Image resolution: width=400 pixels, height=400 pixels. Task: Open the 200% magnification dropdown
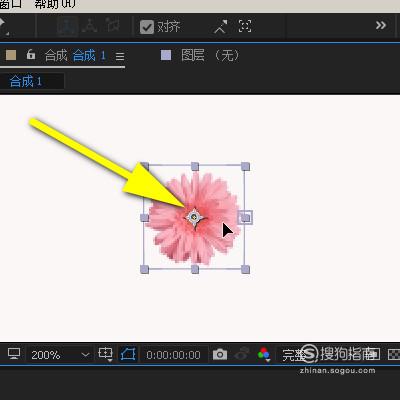(x=60, y=355)
